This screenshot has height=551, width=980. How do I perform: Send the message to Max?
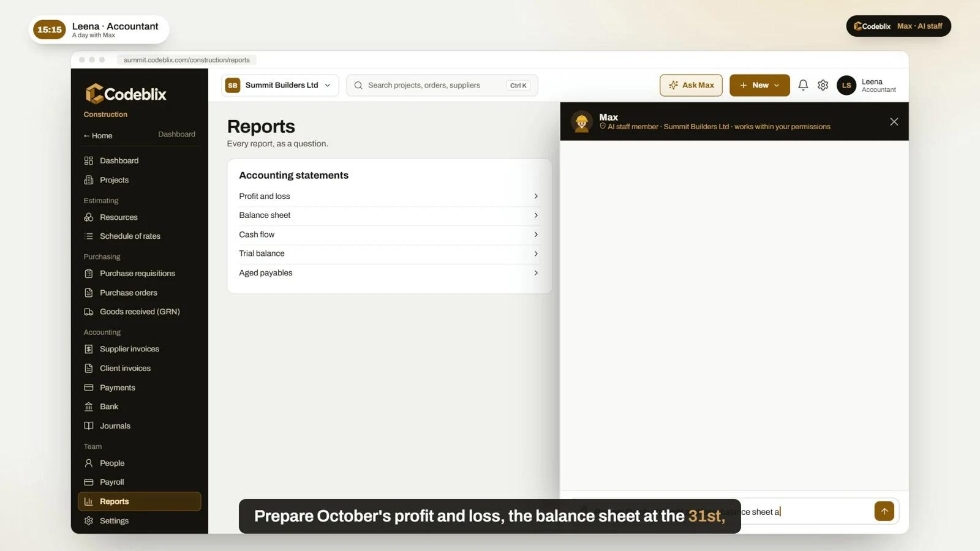coord(884,511)
